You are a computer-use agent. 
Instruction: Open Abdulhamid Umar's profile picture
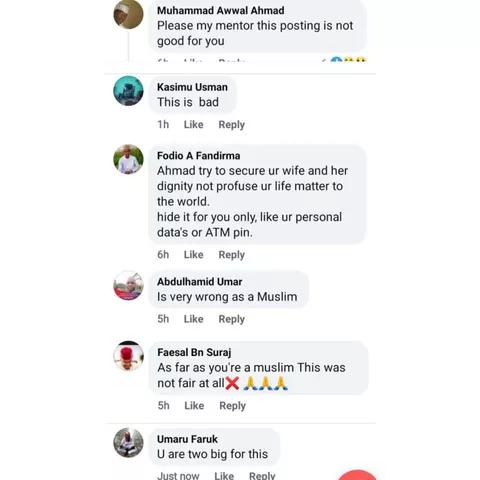128,285
